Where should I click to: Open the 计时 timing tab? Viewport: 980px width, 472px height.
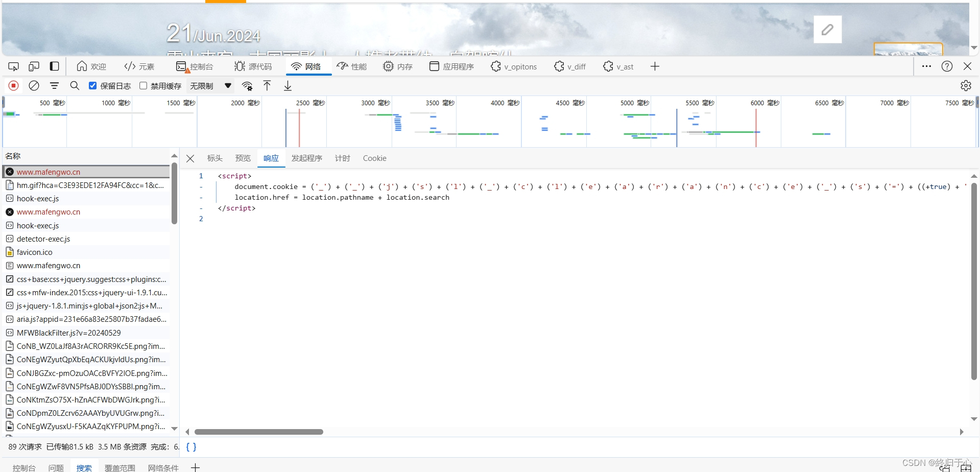[343, 158]
